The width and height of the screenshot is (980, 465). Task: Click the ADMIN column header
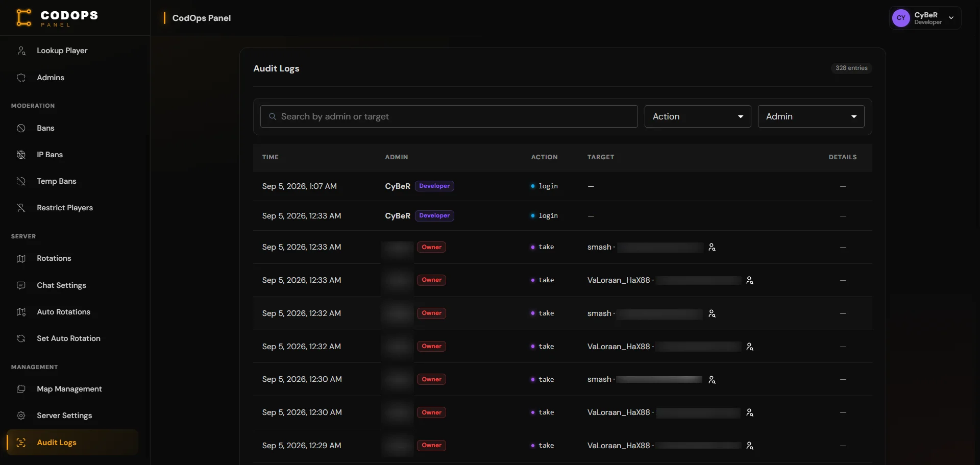click(x=397, y=157)
